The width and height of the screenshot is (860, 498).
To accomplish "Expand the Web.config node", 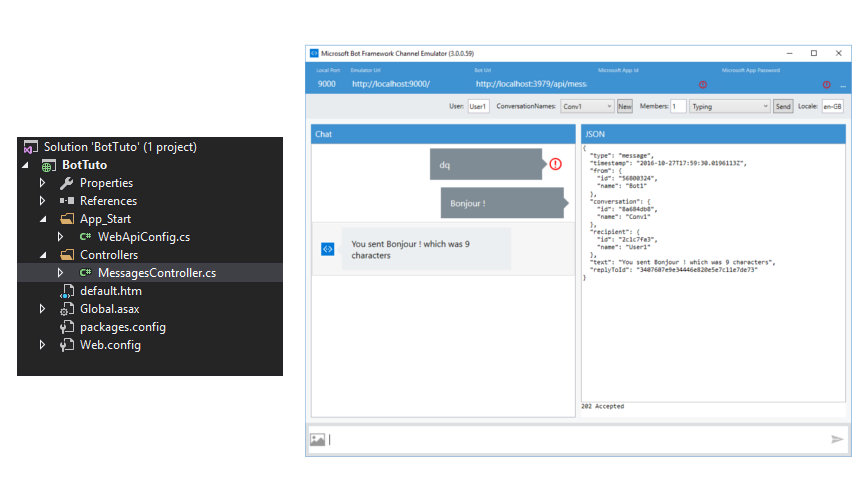I will [x=43, y=345].
